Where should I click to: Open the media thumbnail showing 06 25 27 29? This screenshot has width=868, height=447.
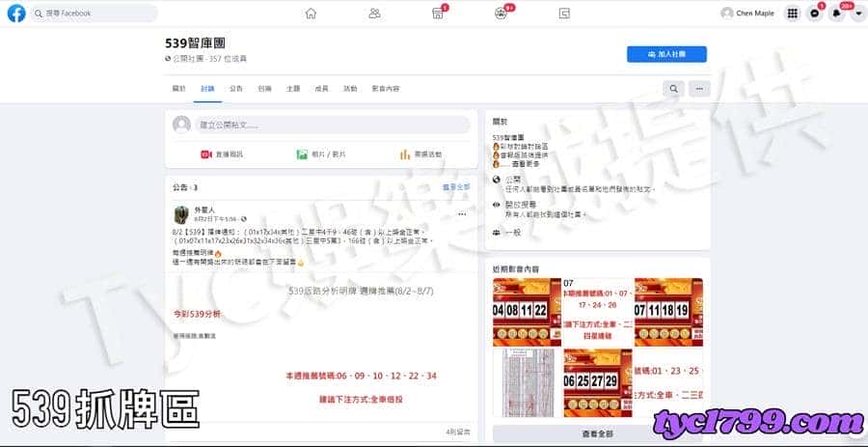598,382
